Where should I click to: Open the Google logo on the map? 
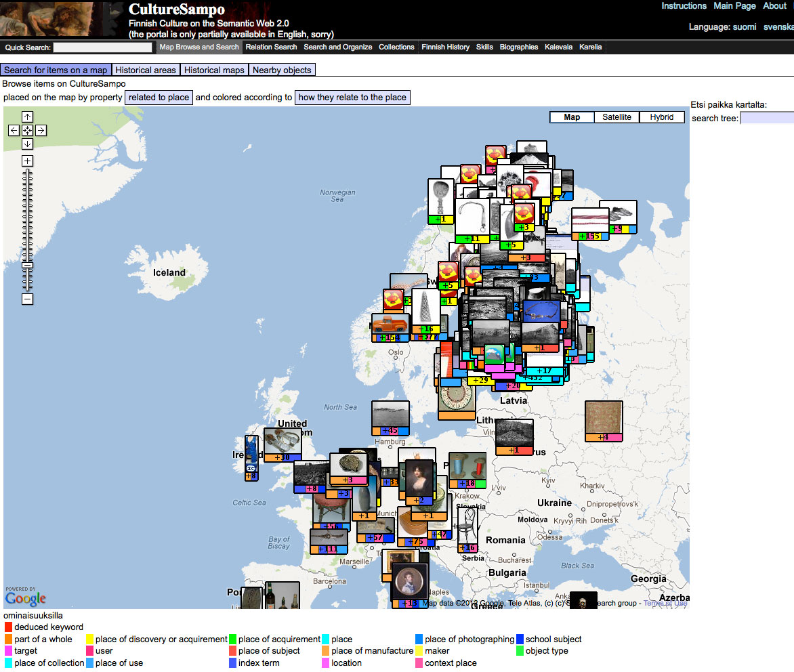[25, 599]
